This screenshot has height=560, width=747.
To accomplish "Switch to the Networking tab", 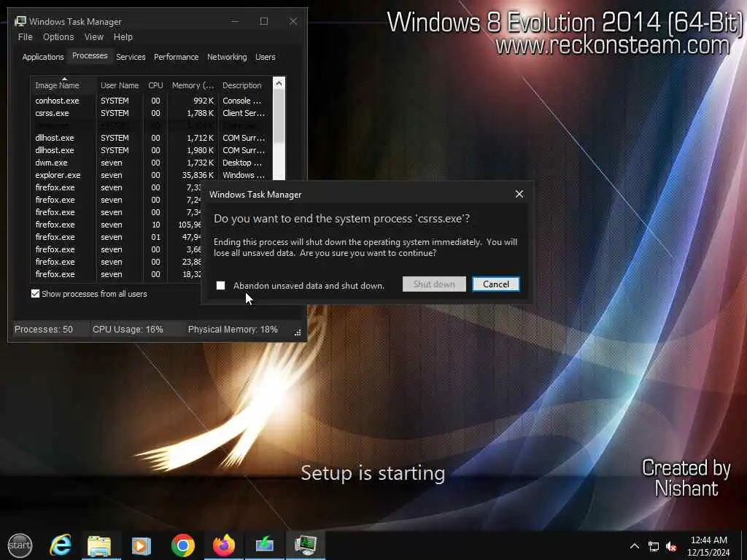I will pyautogui.click(x=227, y=57).
